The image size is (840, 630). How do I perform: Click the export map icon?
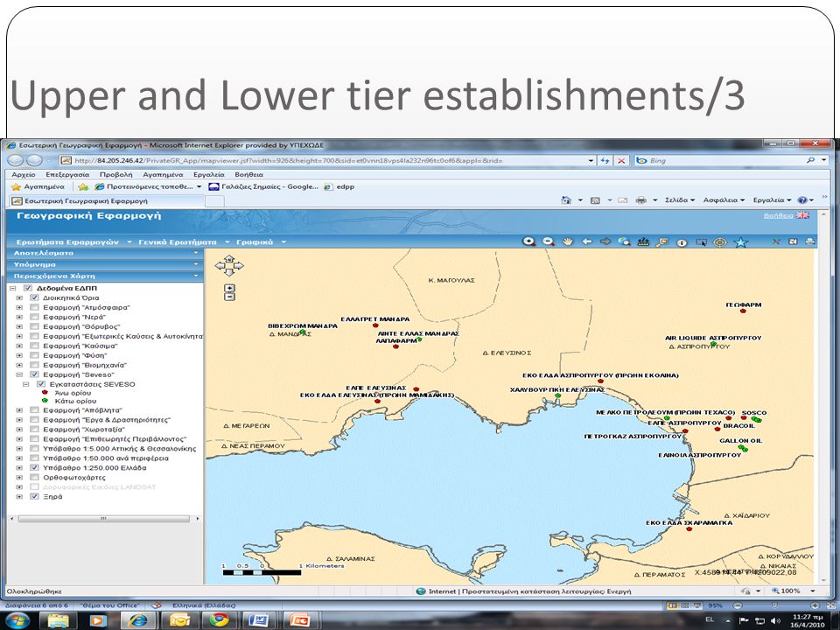[793, 242]
